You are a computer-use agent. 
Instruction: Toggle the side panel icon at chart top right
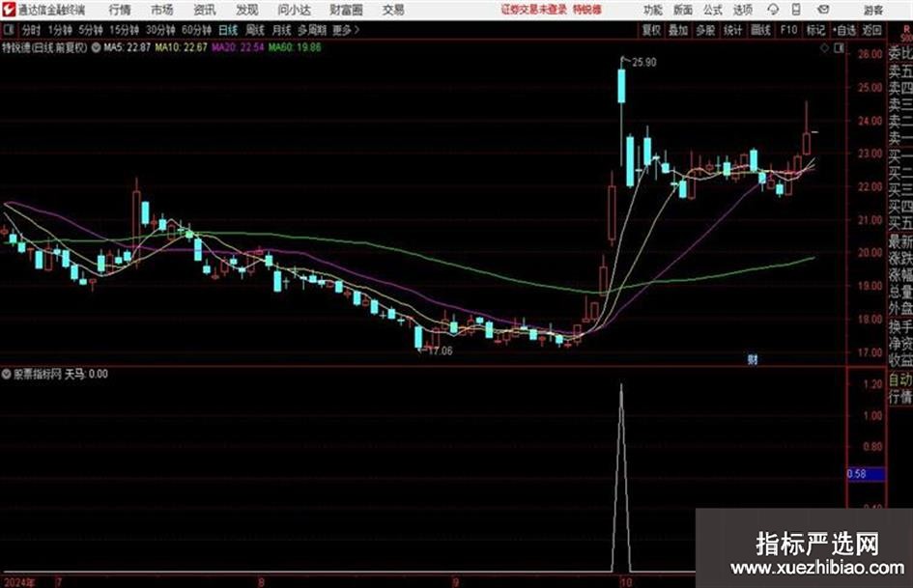839,48
